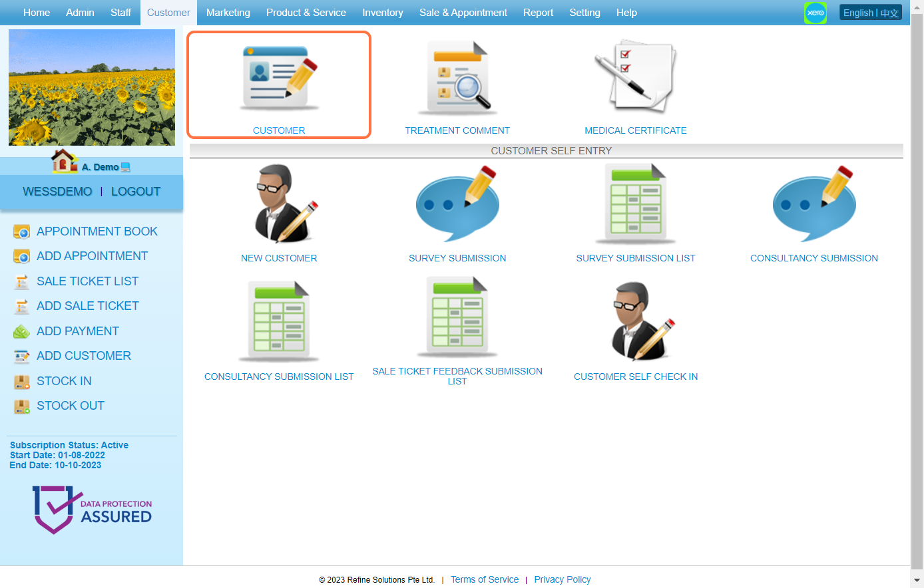Screen dimensions: 924x588
Task: Open the Product & Service menu
Action: point(306,13)
